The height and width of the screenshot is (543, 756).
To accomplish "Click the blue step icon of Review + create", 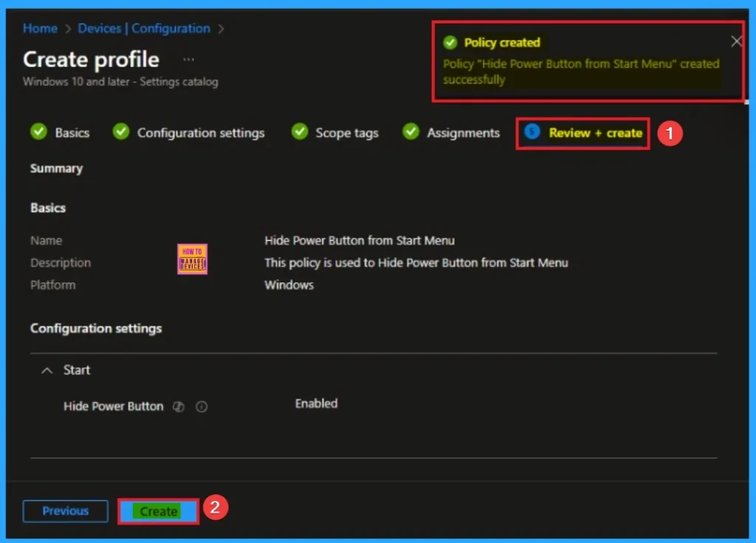I will click(532, 132).
